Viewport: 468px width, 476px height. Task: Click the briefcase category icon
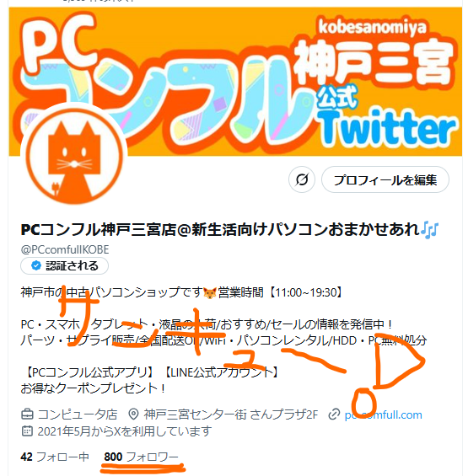(27, 414)
